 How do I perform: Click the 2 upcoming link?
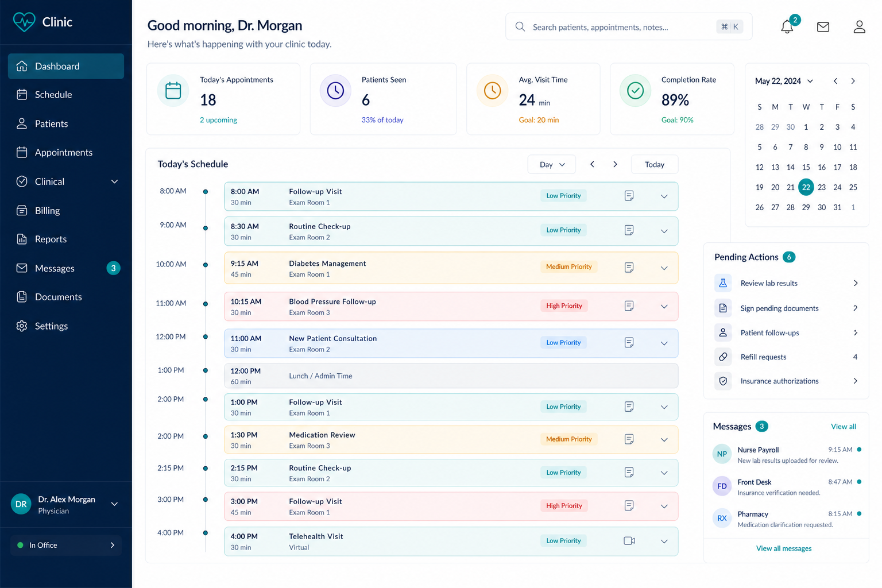click(218, 120)
